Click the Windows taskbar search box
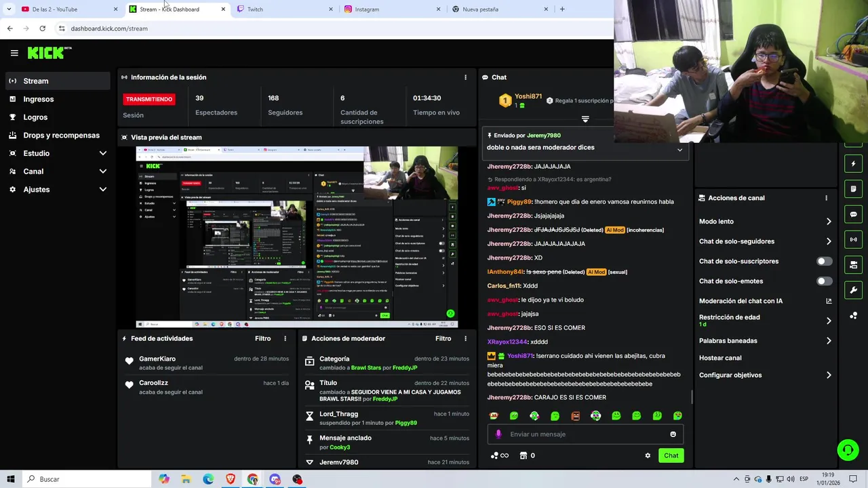Viewport: 868px width, 488px height. pyautogui.click(x=86, y=479)
